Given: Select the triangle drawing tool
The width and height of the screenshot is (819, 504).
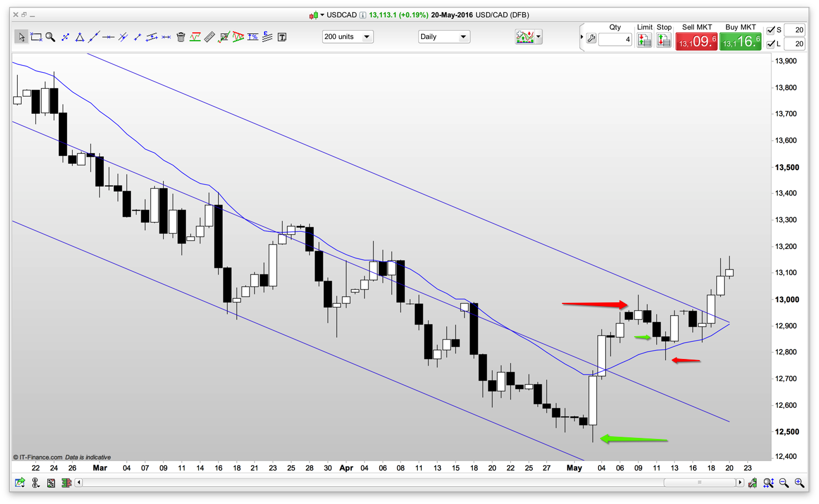Looking at the screenshot, I should click(x=79, y=37).
